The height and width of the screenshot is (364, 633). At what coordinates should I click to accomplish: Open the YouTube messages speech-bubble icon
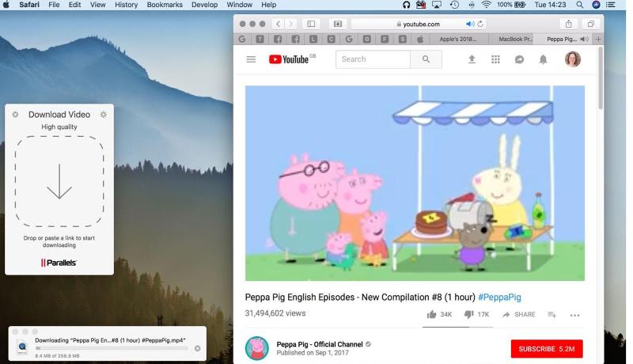click(x=519, y=59)
